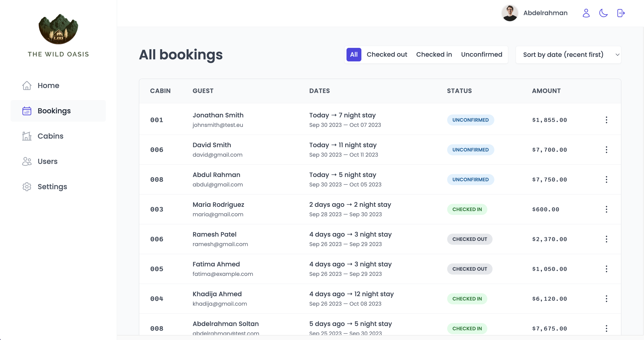Click email maria@gmail.com
Viewport: 644px width, 340px height.
(x=218, y=214)
